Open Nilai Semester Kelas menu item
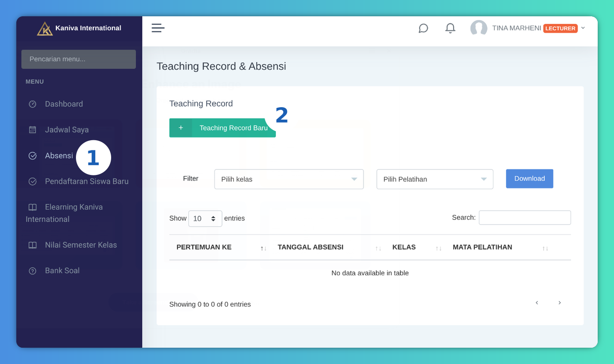Image resolution: width=614 pixels, height=364 pixels. click(x=81, y=245)
